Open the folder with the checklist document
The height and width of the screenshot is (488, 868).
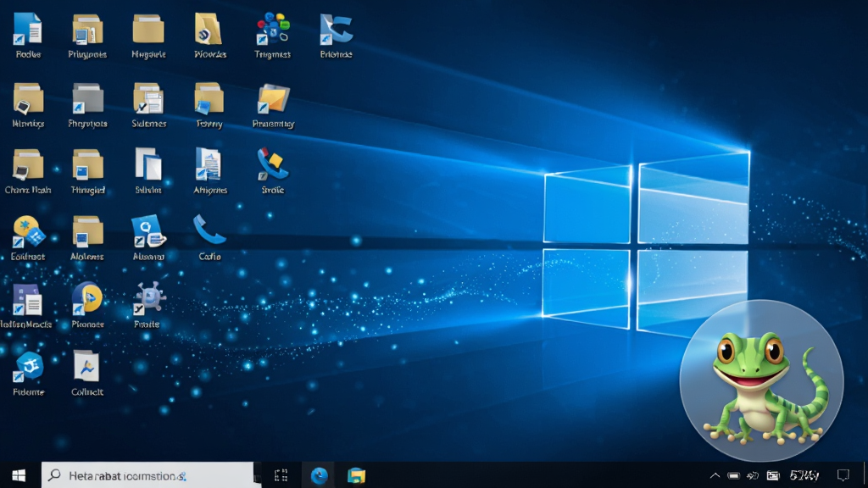148,98
